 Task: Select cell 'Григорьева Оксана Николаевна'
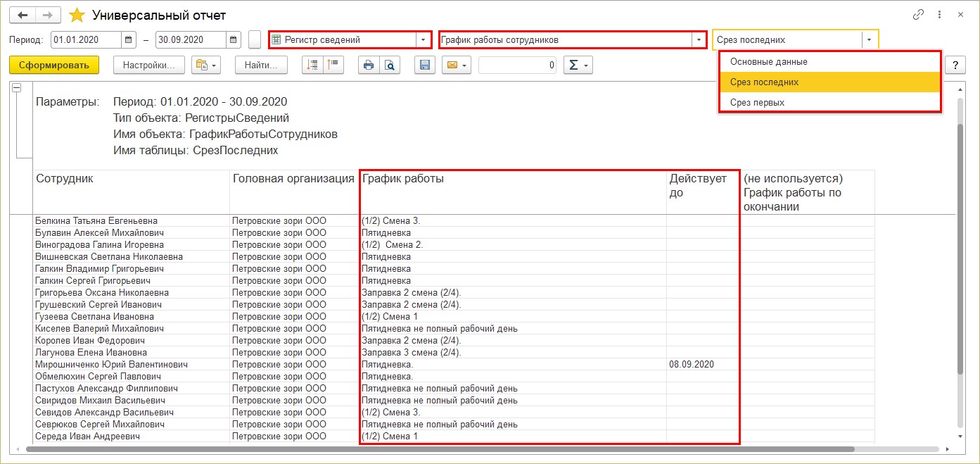131,293
